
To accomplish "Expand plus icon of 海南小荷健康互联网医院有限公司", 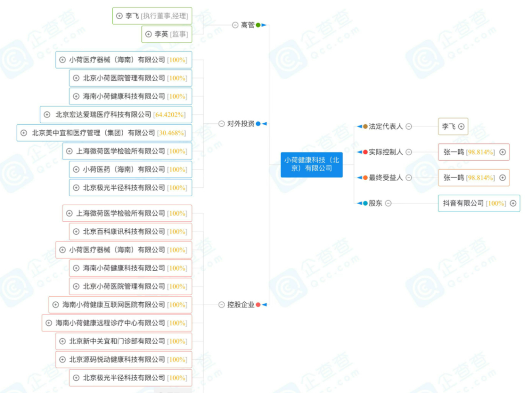I will point(55,305).
